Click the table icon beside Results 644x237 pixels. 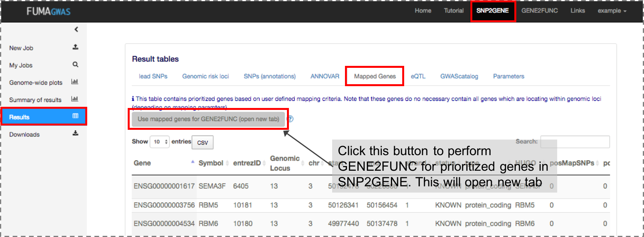(x=76, y=116)
